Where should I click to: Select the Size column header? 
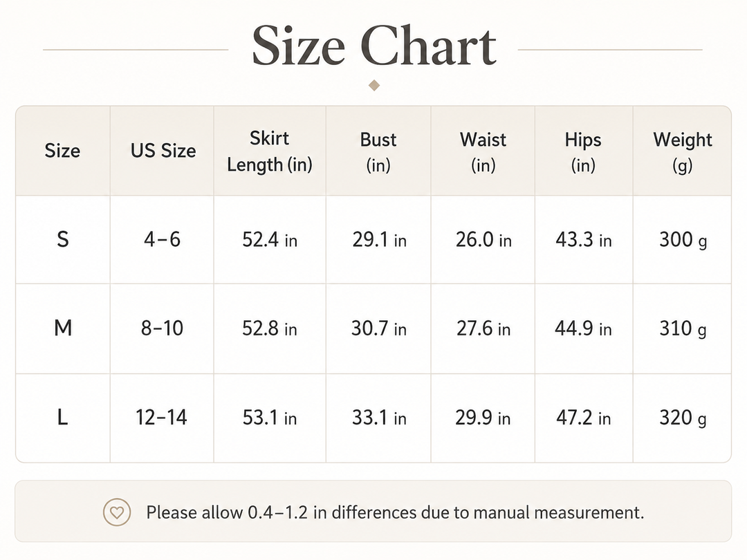62,151
